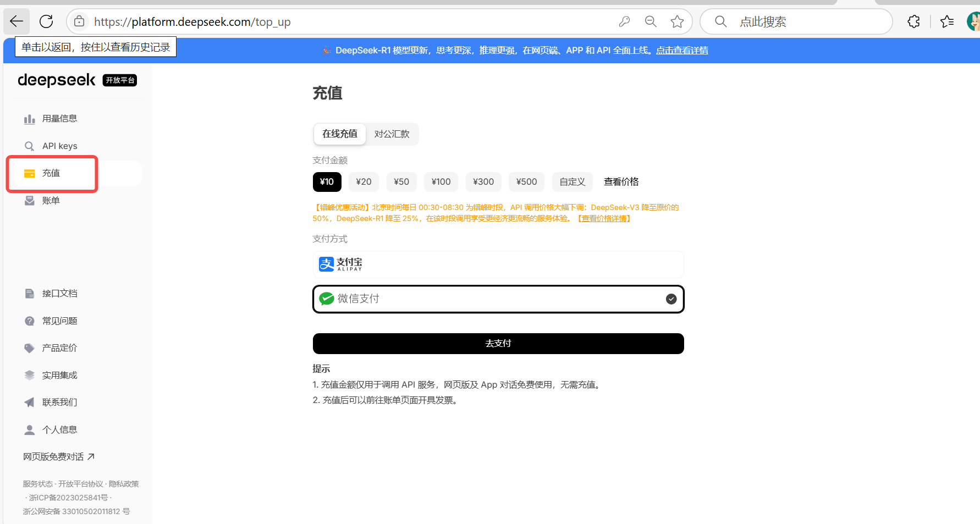Screen dimensions: 980x524
Task: Open 常见问题 in the sidebar
Action: click(59, 321)
